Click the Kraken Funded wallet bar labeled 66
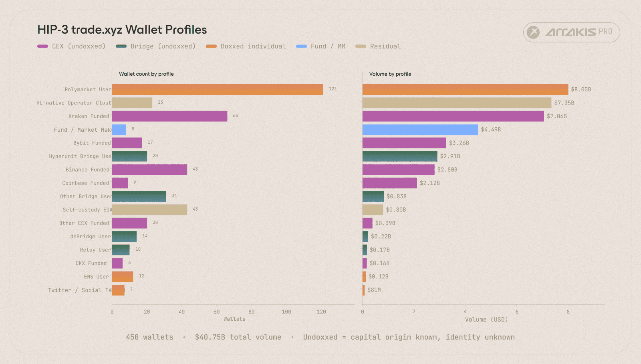Screen dimensions: 641x364 click(170, 116)
